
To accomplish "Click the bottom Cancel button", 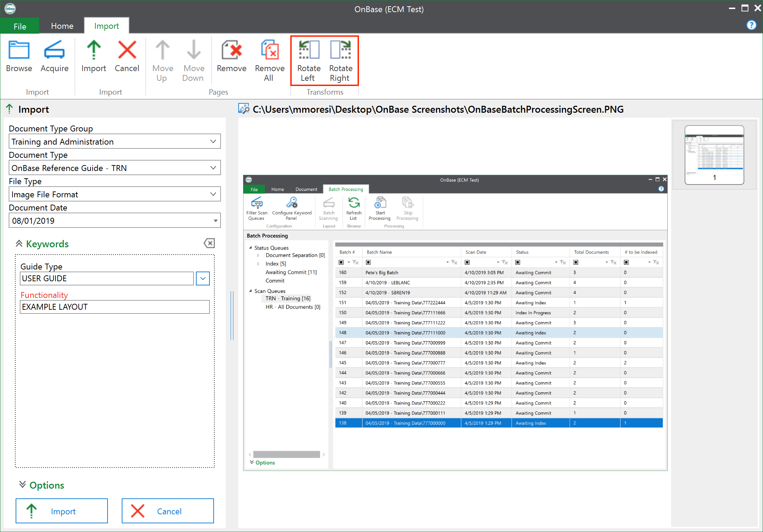I will tap(168, 511).
